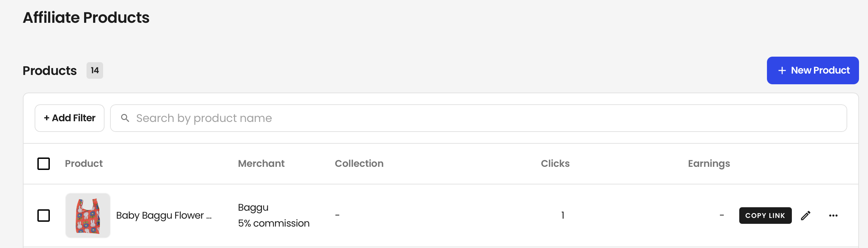Screen dimensions: 868x248
Task: Click the 5% commission text
Action: tap(274, 223)
